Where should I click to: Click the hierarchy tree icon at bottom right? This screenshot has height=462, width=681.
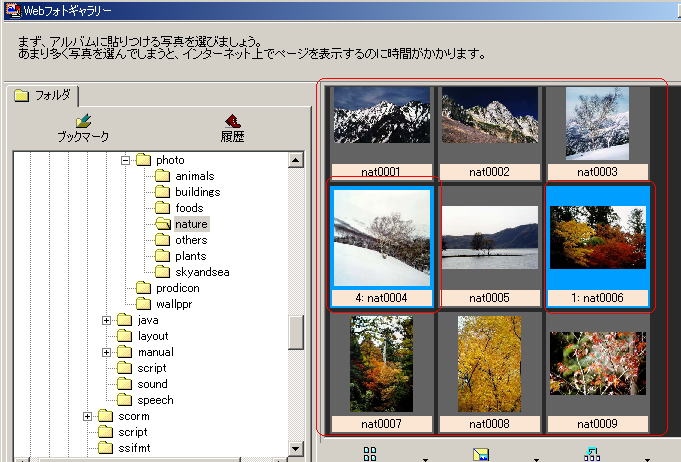point(592,454)
